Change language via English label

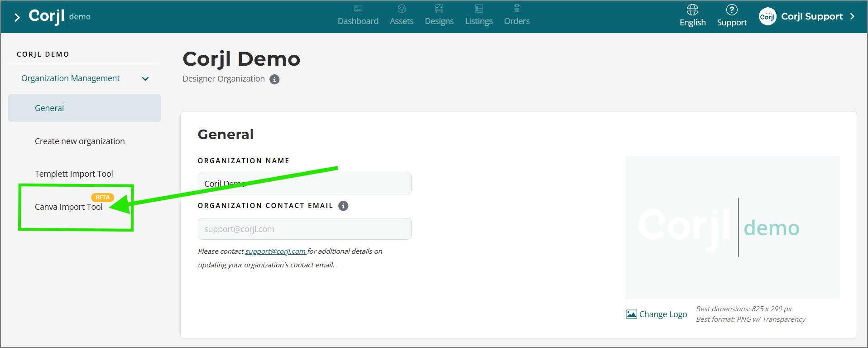[692, 22]
